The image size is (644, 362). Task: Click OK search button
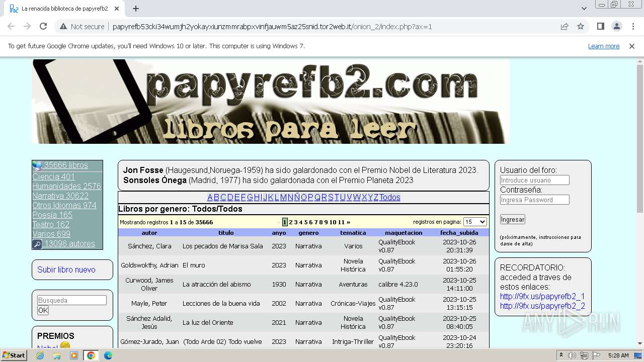43,310
